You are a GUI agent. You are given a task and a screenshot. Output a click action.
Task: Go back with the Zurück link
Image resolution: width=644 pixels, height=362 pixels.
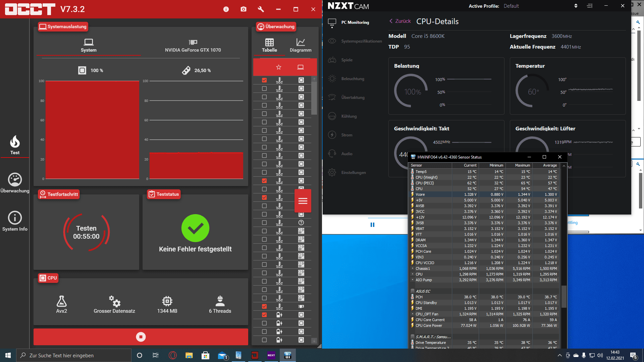pos(400,21)
